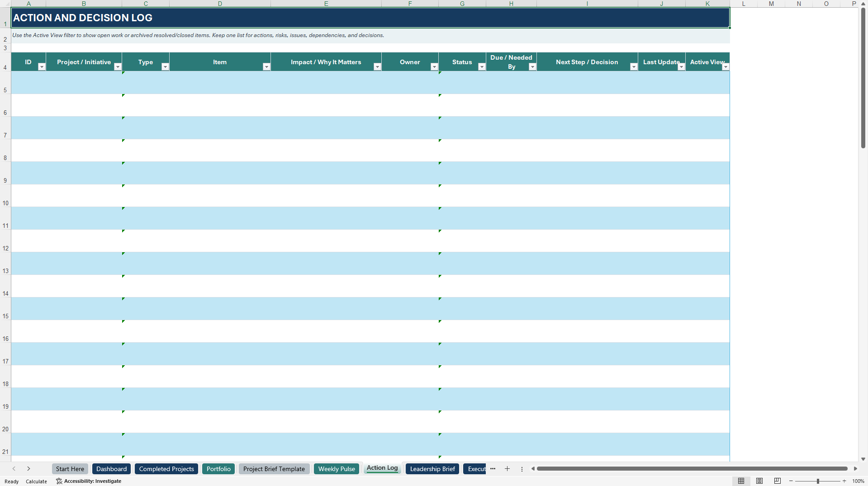Viewport: 868px width, 486px height.
Task: Select row 12 header
Action: (x=5, y=241)
